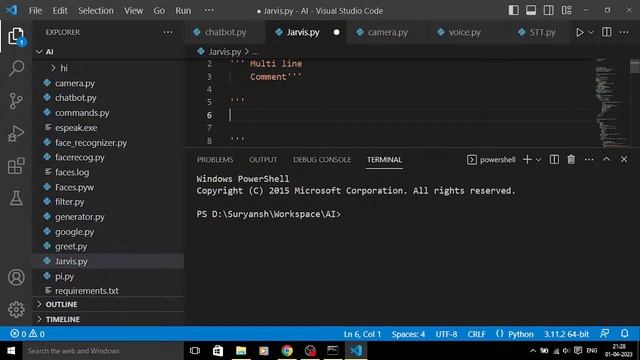The image size is (640, 360).
Task: Expand the OUTLINE section
Action: pos(108,304)
